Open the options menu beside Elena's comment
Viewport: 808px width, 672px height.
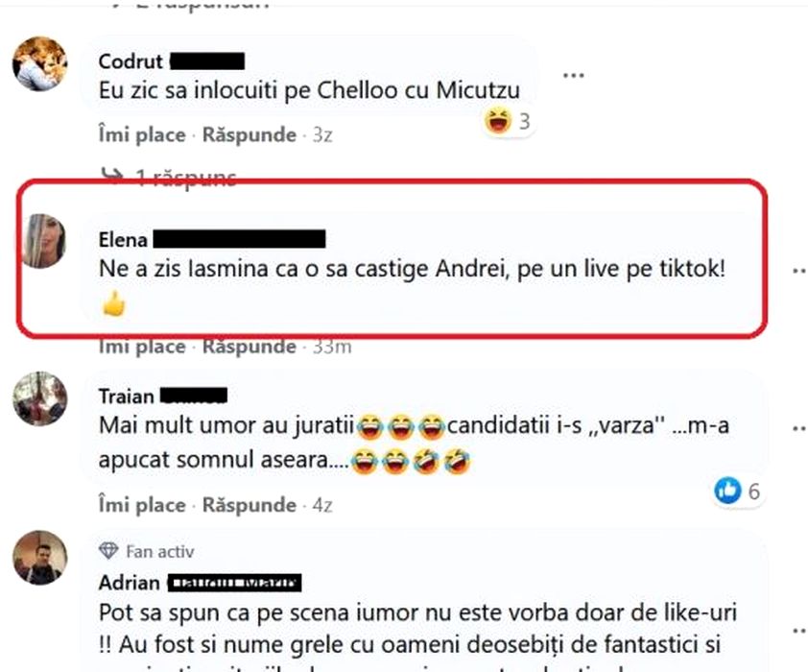798,271
